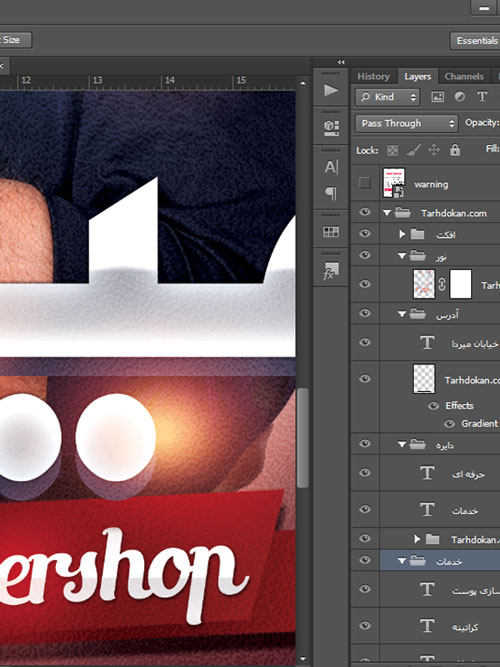Click the Fill label field

point(492,148)
